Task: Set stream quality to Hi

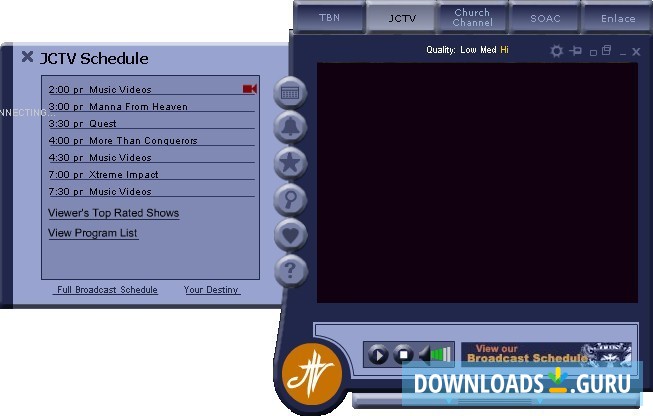Action: 504,50
